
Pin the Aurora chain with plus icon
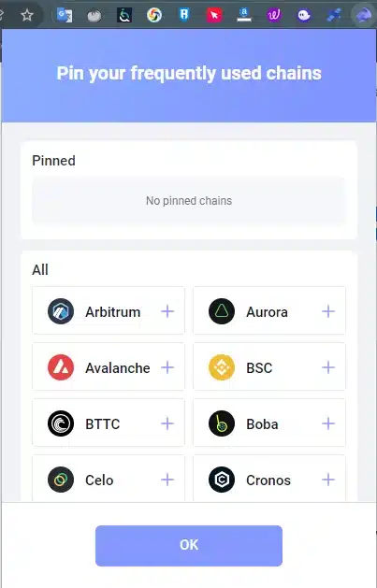pos(328,311)
